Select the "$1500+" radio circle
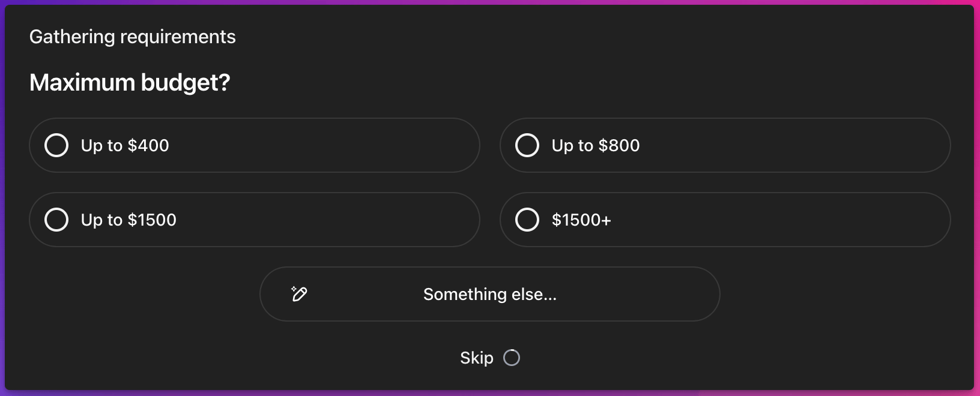Viewport: 980px width, 396px height. point(527,220)
